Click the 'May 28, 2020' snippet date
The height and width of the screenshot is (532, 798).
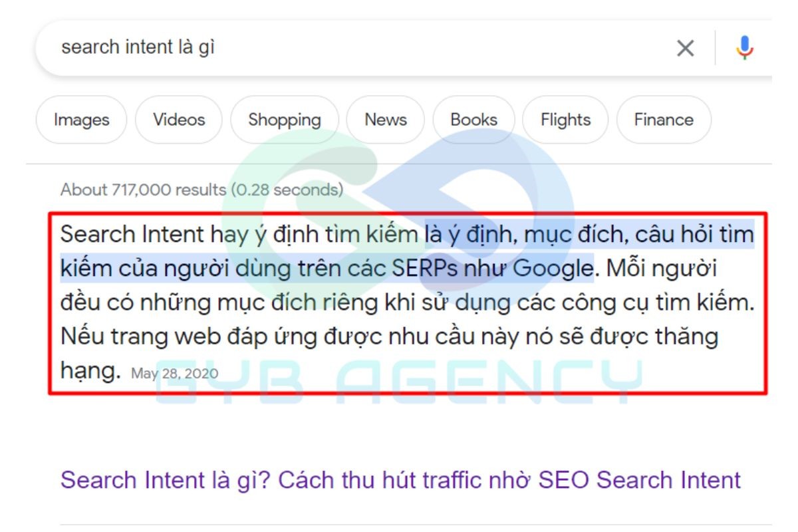point(174,374)
